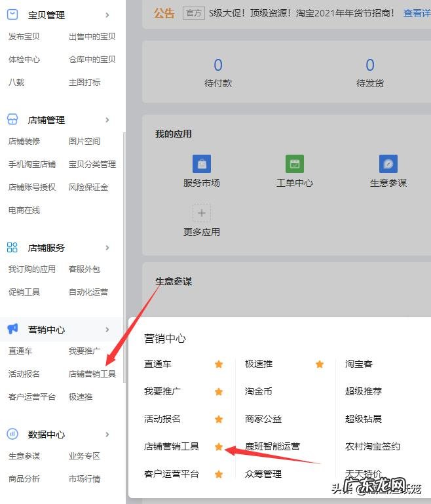Expand the 店铺管理 chevron
Viewport: 431px width, 504px height.
(x=107, y=120)
